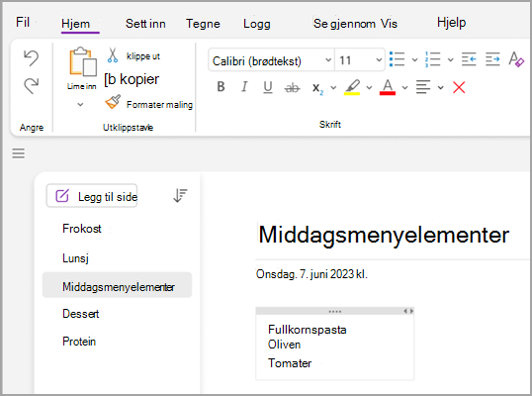
Task: Expand the numbering style options
Action: 450,60
